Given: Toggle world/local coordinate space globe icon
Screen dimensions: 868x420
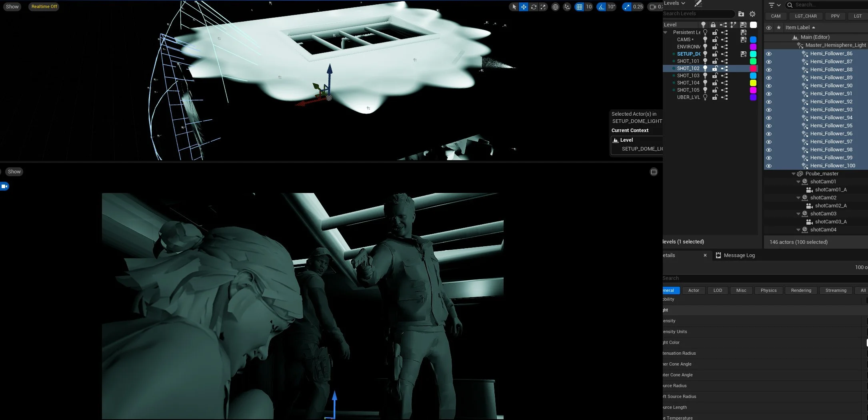Looking at the screenshot, I should [555, 7].
